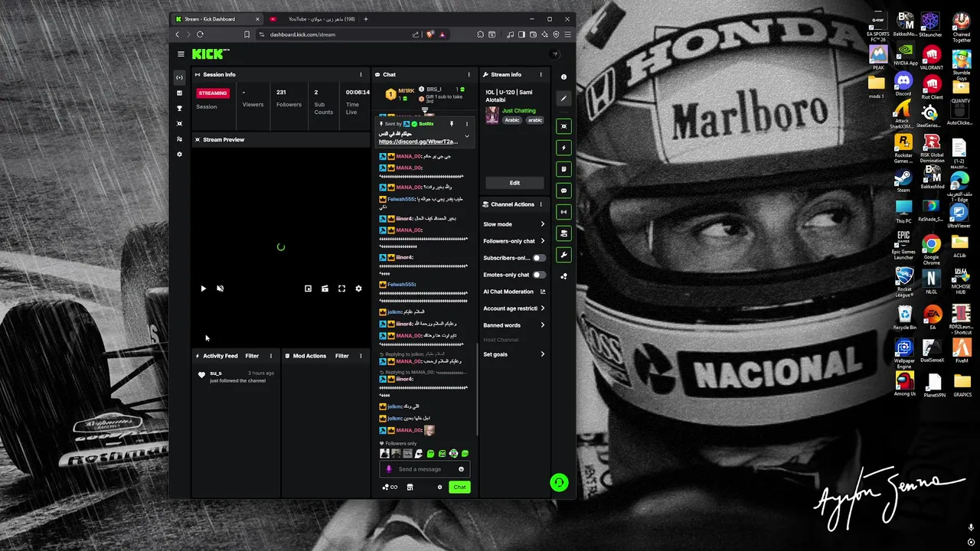Click the MANA_00 emote image in chat
The image size is (980, 551).
[x=430, y=430]
